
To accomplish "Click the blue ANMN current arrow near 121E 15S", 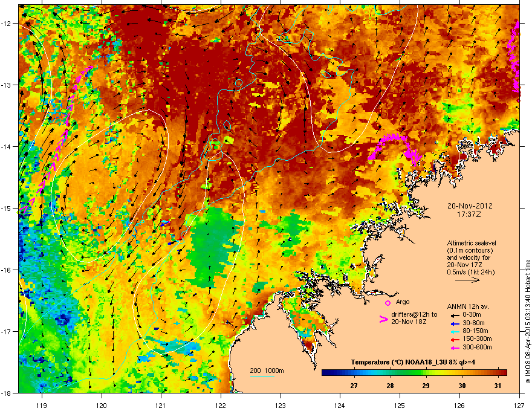I will click(165, 224).
